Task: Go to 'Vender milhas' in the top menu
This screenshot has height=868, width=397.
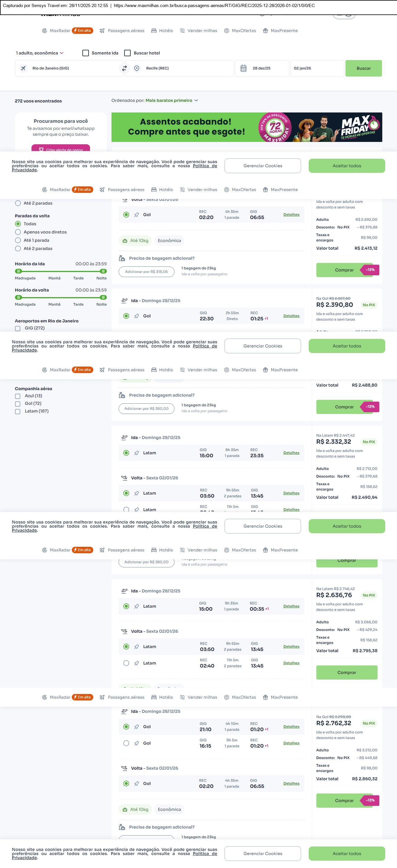Action: tap(202, 31)
